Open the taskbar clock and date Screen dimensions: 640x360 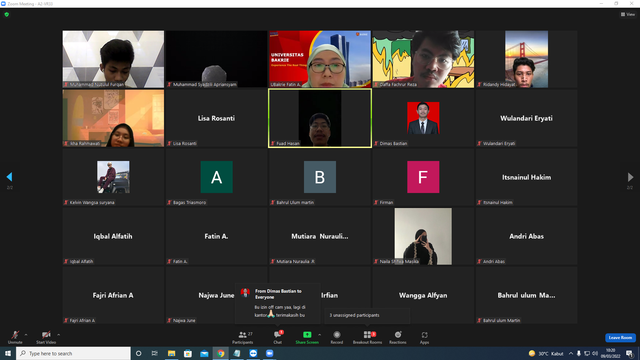[x=611, y=353]
